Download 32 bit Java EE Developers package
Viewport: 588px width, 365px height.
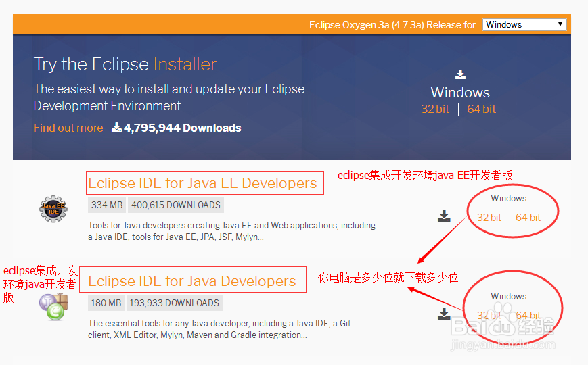click(489, 218)
